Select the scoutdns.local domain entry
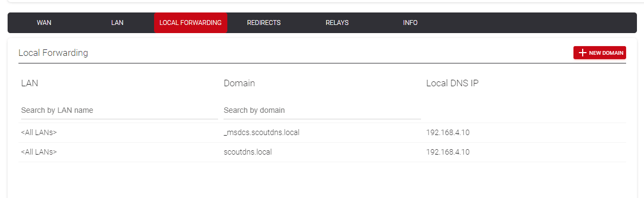Viewport: 644px width, 198px height. (x=247, y=152)
